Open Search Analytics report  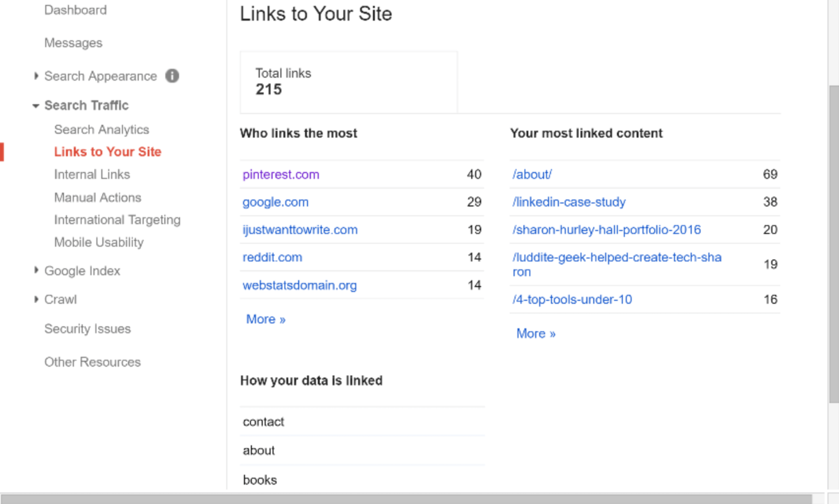tap(101, 130)
